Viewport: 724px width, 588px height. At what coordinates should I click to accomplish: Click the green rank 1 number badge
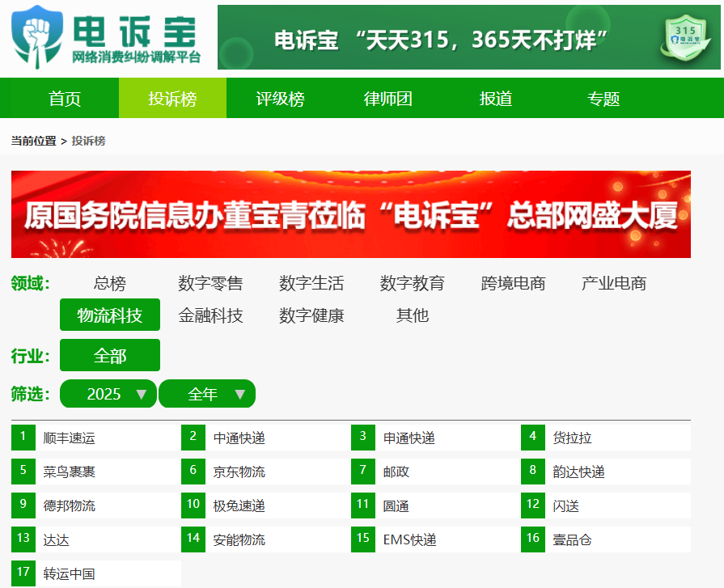[x=23, y=438]
